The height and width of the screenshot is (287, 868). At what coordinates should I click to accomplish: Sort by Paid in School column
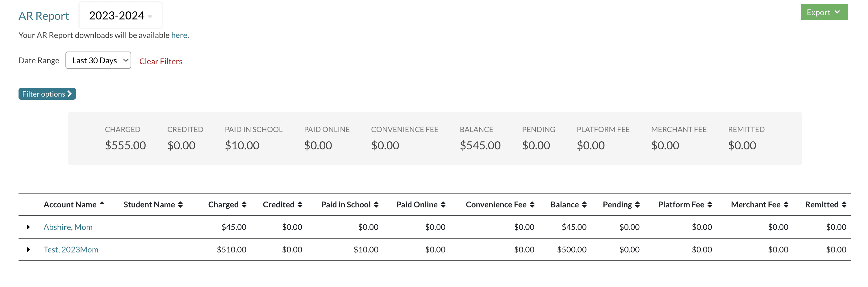pyautogui.click(x=349, y=205)
